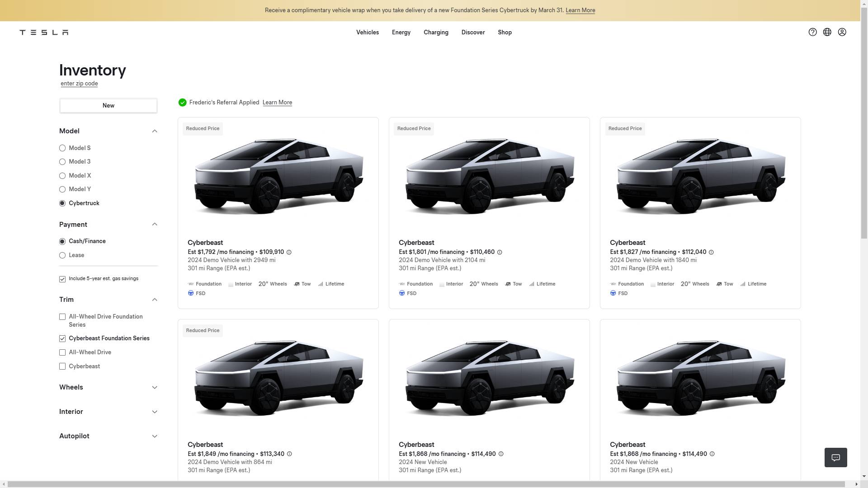Image resolution: width=868 pixels, height=488 pixels.
Task: Open the Vehicles menu
Action: (367, 33)
